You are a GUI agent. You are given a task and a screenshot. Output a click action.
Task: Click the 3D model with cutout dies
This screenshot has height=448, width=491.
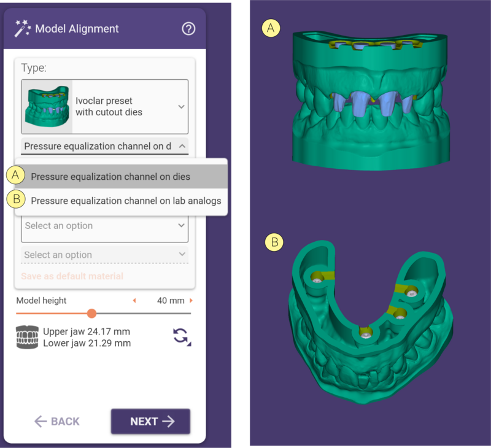(371, 100)
